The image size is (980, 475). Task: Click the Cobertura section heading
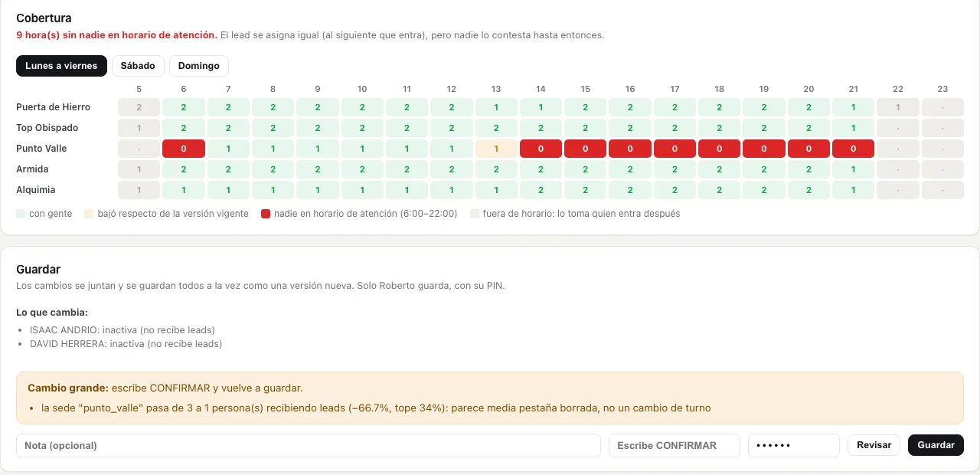pyautogui.click(x=44, y=18)
